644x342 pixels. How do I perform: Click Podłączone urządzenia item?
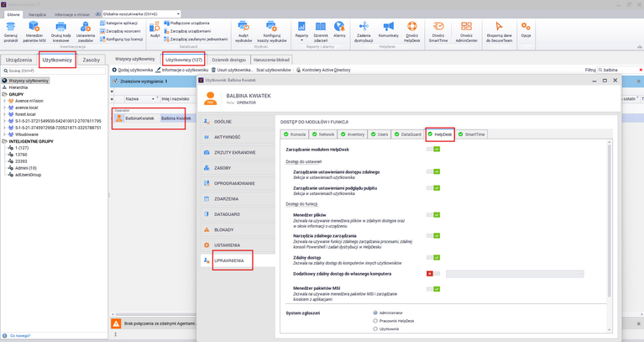[187, 24]
